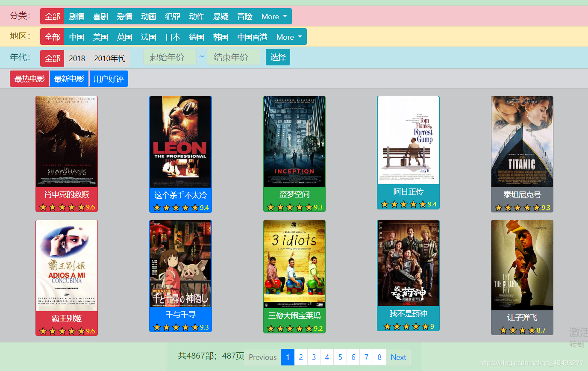Go to the Next page
The width and height of the screenshot is (588, 371).
pos(398,357)
